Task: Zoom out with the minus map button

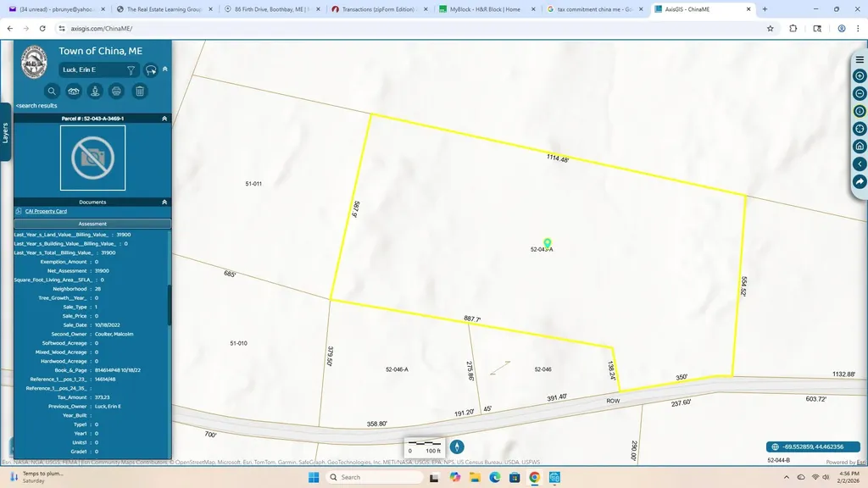Action: pyautogui.click(x=860, y=93)
